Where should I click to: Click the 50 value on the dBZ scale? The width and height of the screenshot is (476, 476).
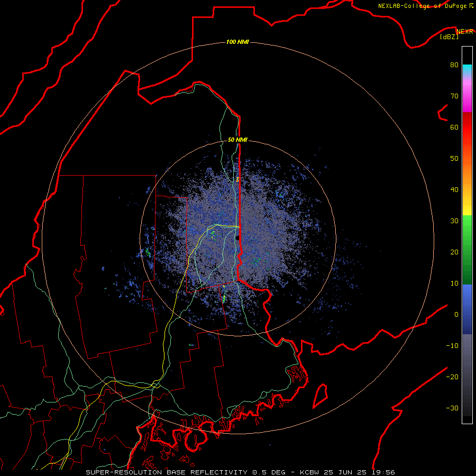(454, 159)
